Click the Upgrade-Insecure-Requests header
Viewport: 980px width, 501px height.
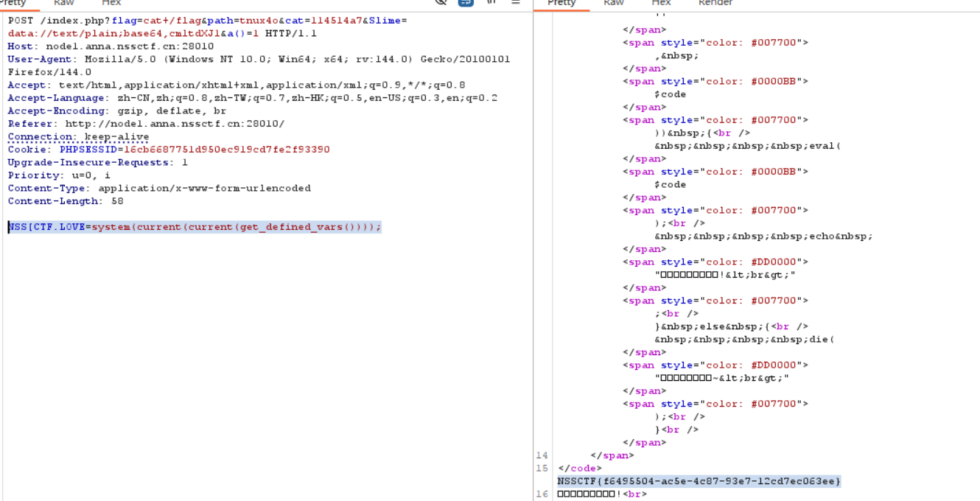[97, 162]
